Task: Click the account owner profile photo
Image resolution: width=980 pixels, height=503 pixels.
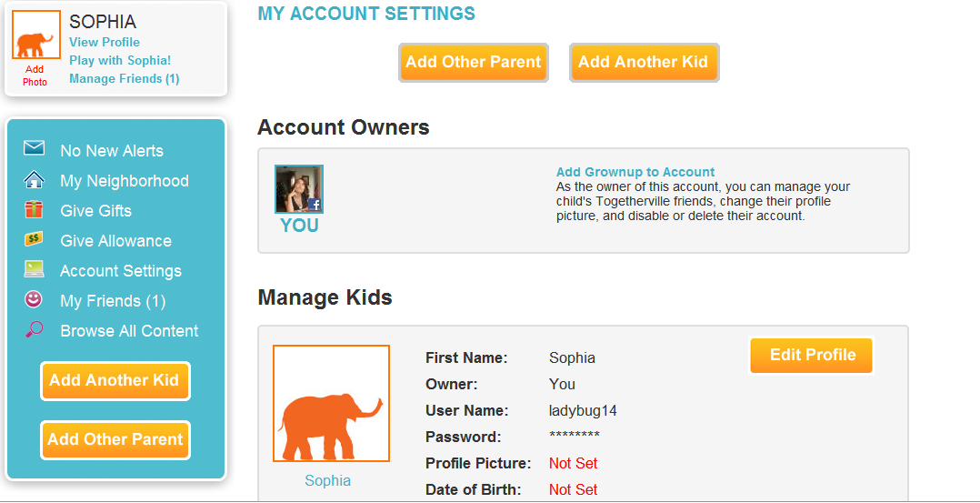Action: tap(299, 189)
